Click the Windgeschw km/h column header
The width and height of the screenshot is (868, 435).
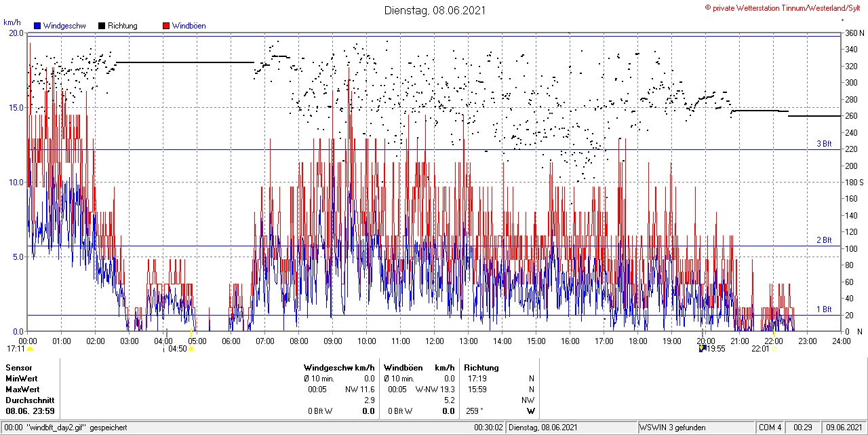pos(339,368)
